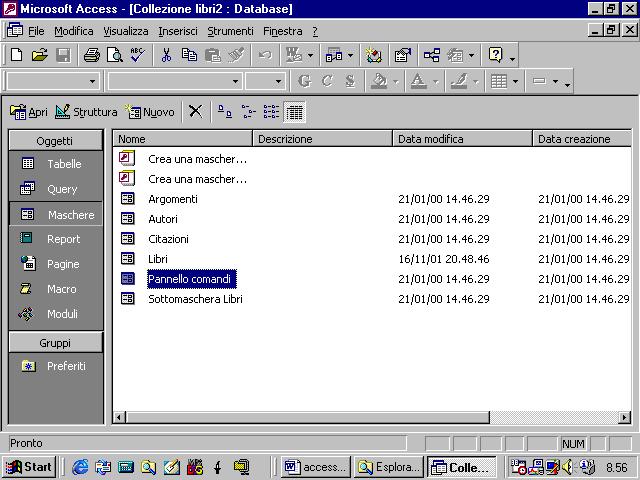
Task: Click the Font color A button
Action: (x=419, y=81)
